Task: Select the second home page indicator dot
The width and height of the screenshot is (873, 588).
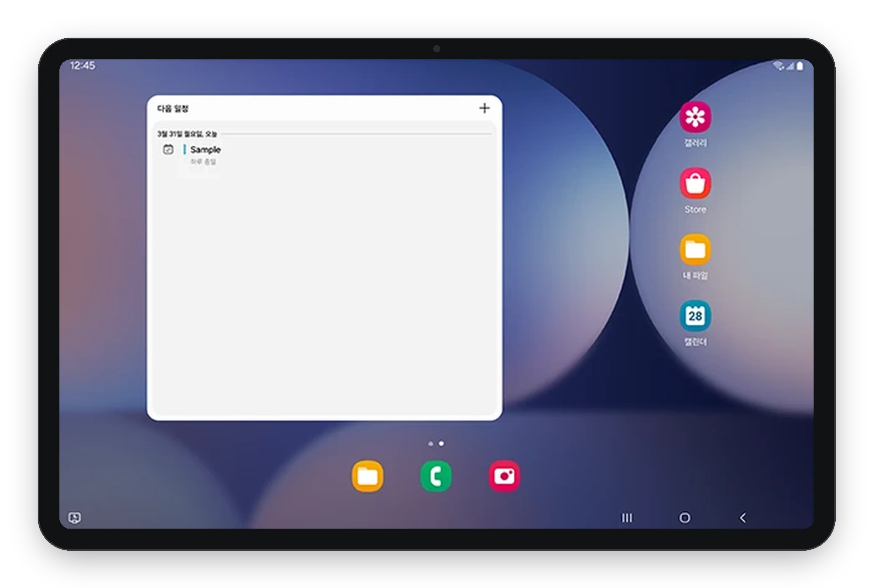Action: [x=441, y=443]
